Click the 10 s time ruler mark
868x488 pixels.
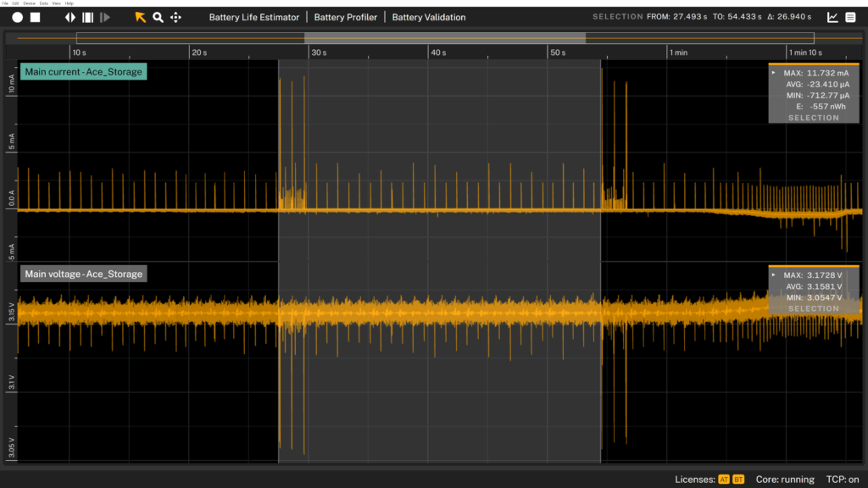pyautogui.click(x=79, y=53)
